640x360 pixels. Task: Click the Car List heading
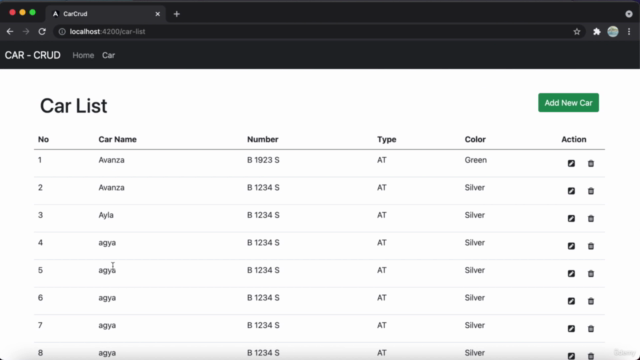click(x=73, y=106)
